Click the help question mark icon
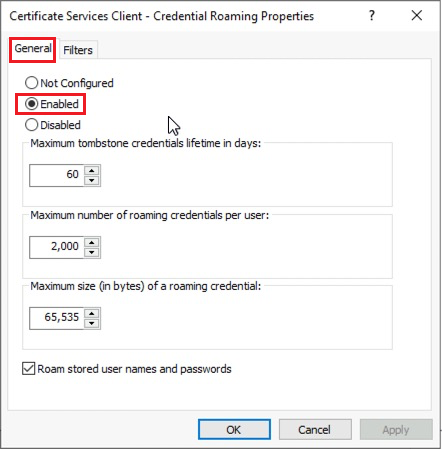This screenshot has height=449, width=442. 372,15
